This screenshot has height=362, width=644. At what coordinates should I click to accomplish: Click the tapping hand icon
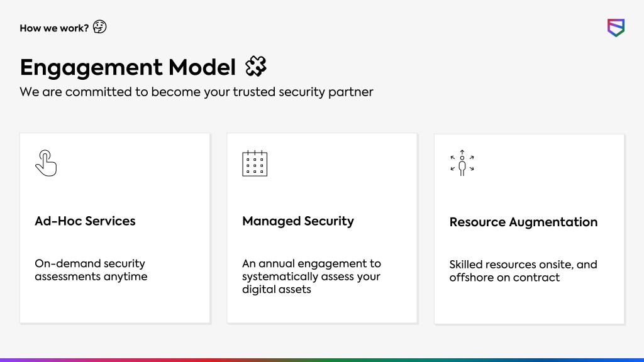click(x=45, y=163)
